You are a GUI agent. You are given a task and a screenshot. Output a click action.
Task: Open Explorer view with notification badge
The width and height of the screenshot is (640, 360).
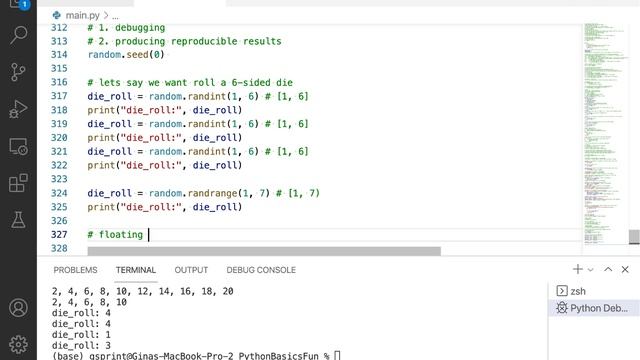[x=18, y=5]
